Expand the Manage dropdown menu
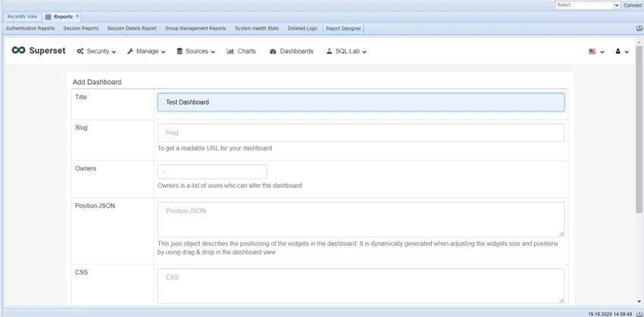The image size is (644, 317). tap(164, 52)
